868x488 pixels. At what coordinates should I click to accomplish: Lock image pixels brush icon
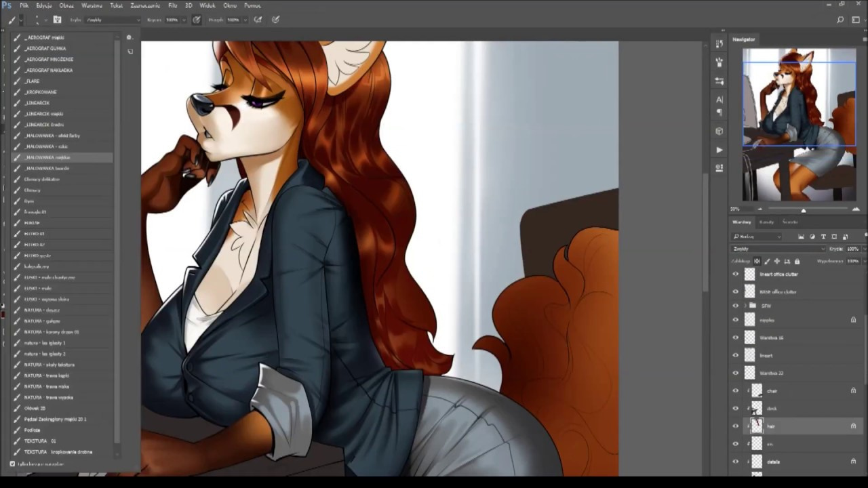click(x=767, y=261)
